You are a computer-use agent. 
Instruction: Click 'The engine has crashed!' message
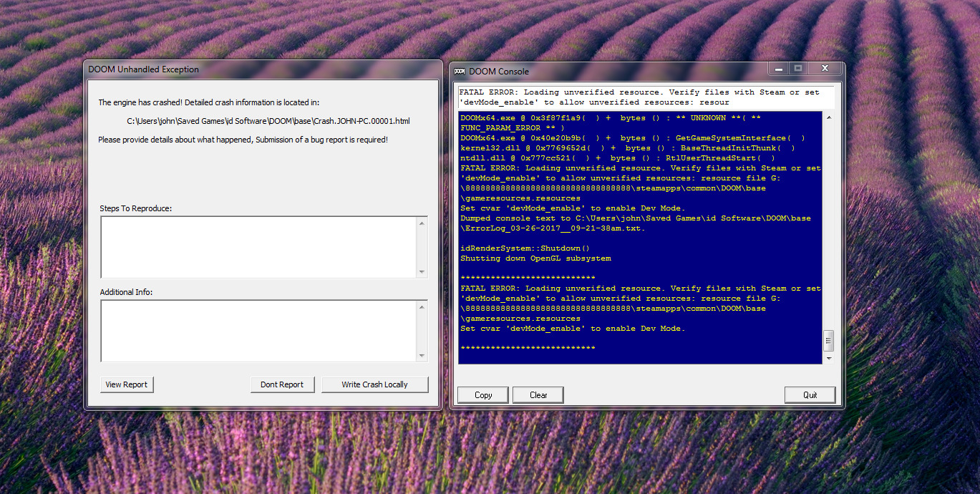[209, 102]
